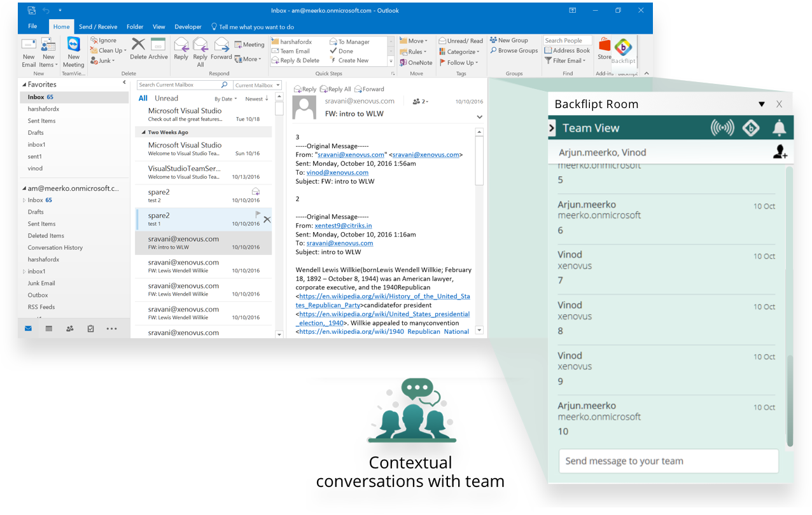Toggle Unread/Read for the selected message
812x515 pixels.
[461, 41]
